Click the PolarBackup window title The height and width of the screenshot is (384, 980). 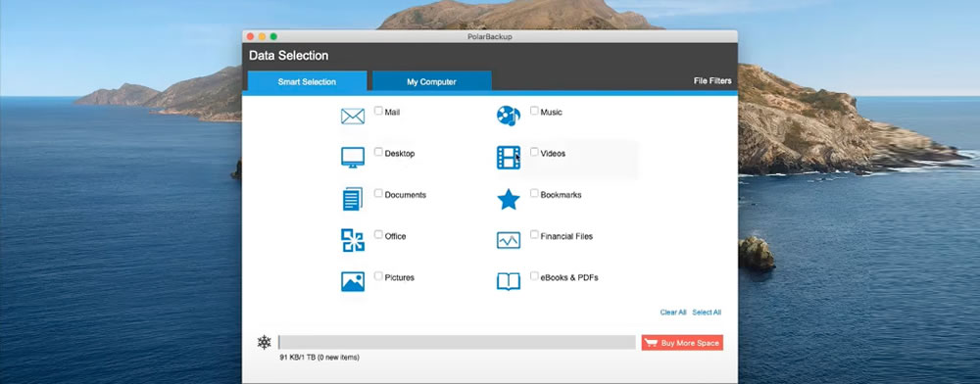pos(490,37)
